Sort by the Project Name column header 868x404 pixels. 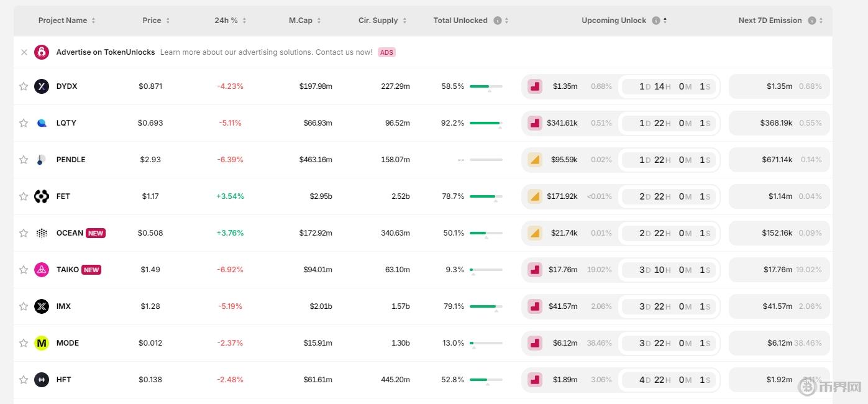66,21
